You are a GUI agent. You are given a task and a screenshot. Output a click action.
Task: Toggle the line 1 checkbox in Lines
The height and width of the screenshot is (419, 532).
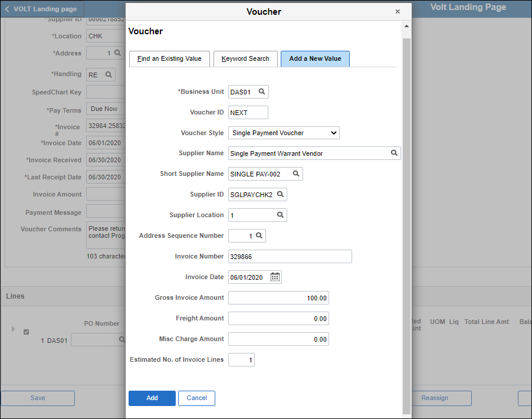coord(26,332)
